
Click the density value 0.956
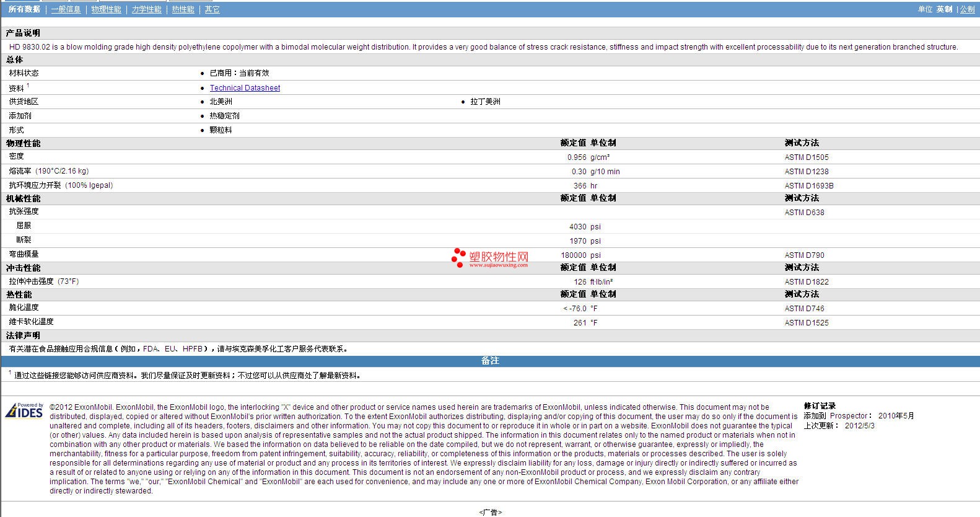(577, 157)
